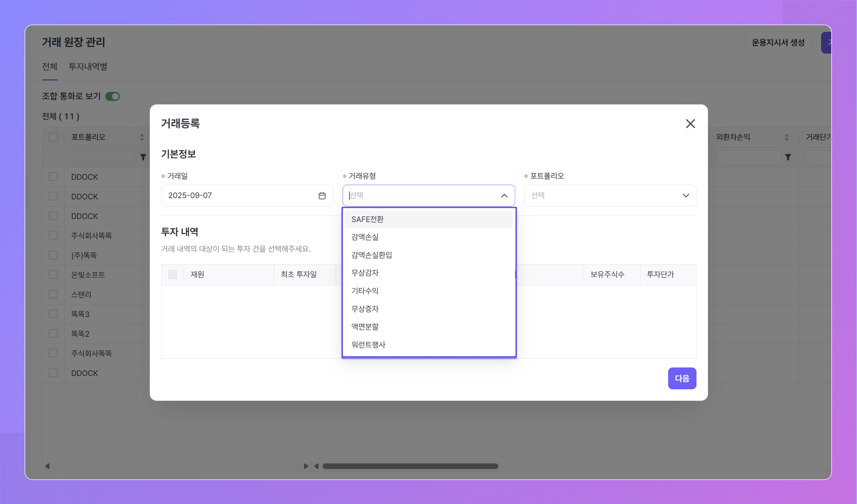Toggle 조합 통화로 보기 switch
Image resolution: width=857 pixels, height=504 pixels.
(113, 96)
